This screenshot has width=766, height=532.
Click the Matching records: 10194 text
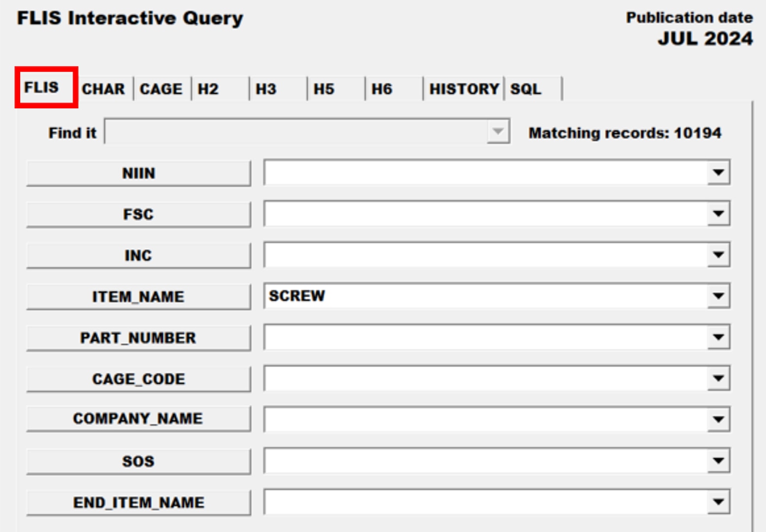coord(625,133)
